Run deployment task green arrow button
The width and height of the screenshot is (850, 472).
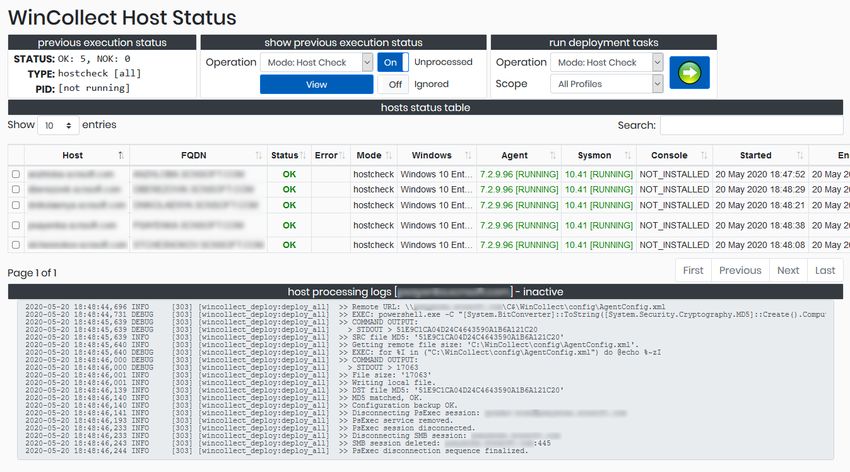click(689, 73)
